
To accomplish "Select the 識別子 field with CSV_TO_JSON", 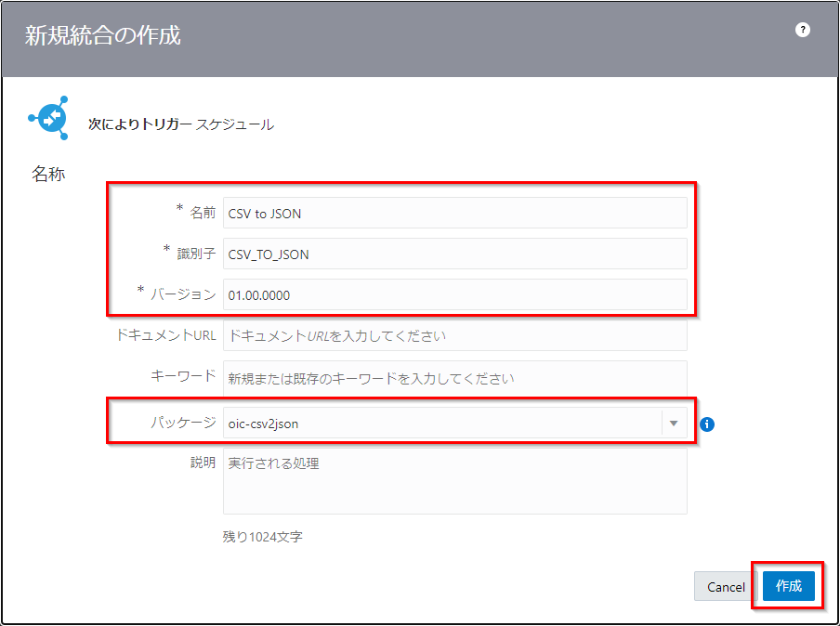I will pyautogui.click(x=454, y=254).
